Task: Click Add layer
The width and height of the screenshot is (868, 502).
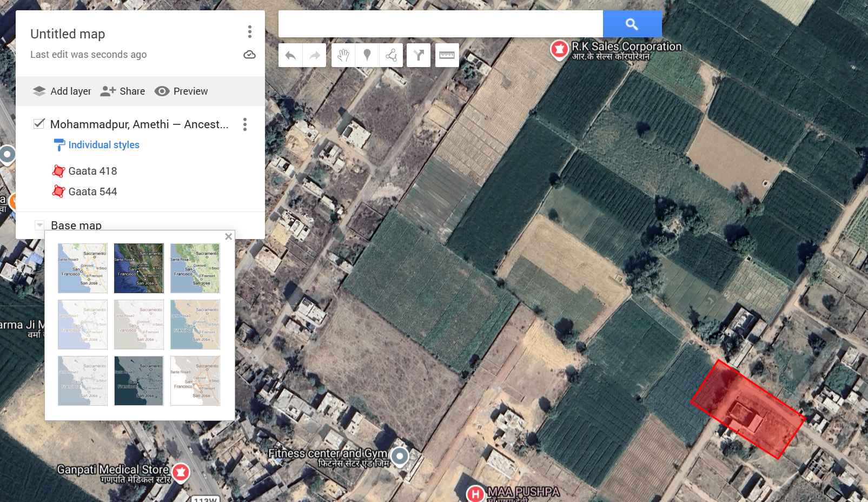Action: click(x=62, y=91)
